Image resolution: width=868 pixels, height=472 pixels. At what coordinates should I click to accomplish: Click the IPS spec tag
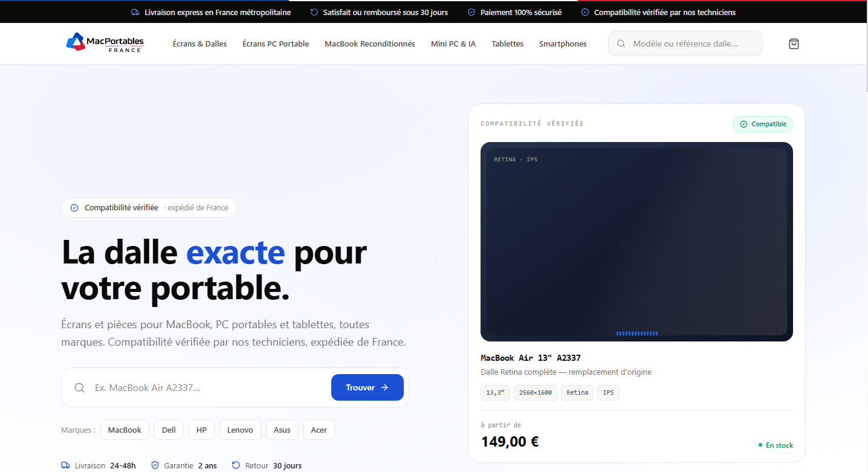pos(608,392)
